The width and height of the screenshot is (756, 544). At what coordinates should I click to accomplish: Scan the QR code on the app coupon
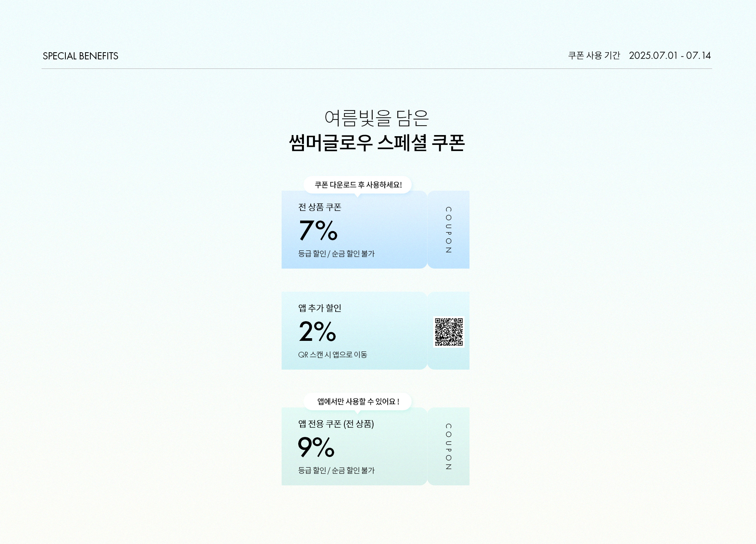449,332
